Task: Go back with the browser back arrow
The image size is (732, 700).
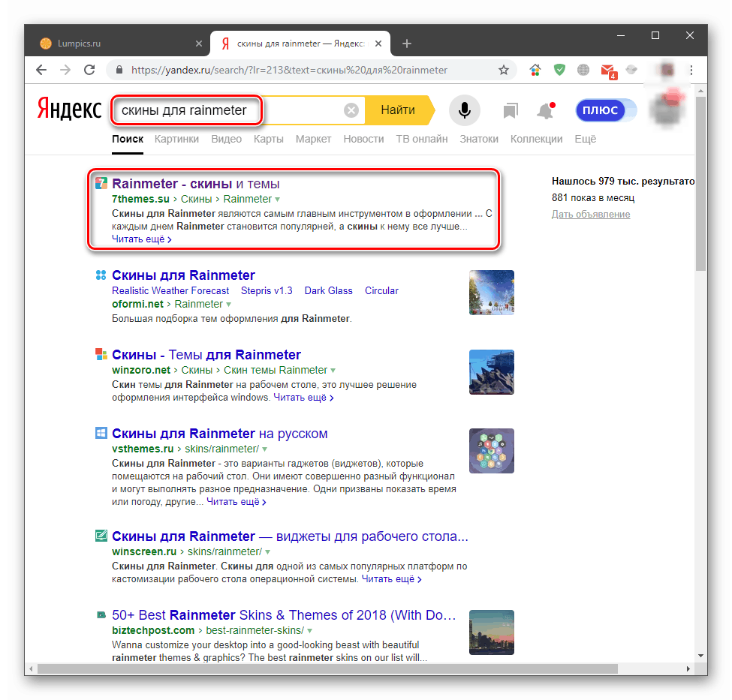Action: click(41, 70)
